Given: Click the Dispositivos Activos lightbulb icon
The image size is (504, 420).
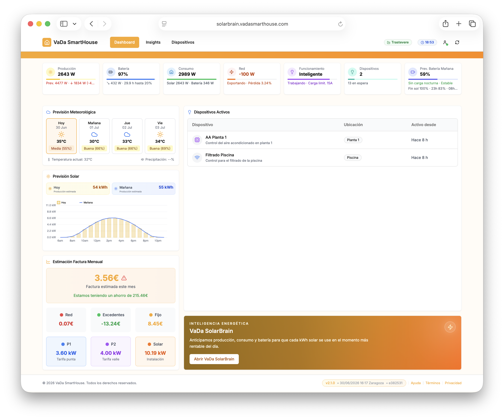Looking at the screenshot, I should pos(190,112).
